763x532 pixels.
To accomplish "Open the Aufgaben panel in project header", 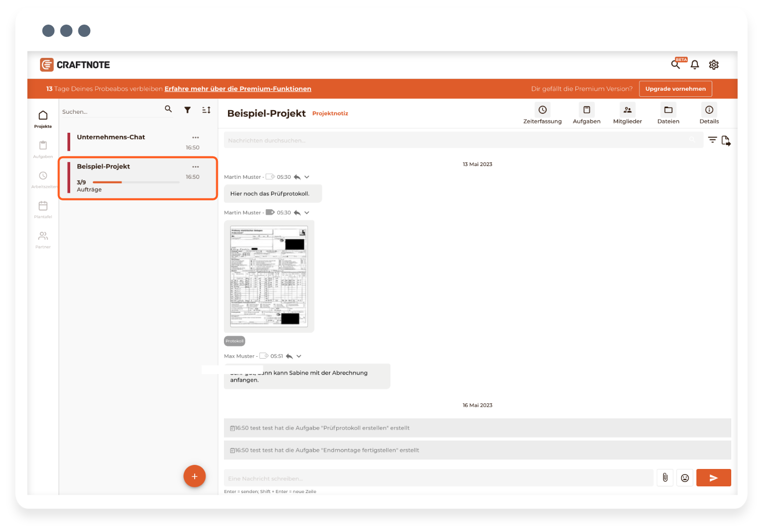I will [586, 110].
